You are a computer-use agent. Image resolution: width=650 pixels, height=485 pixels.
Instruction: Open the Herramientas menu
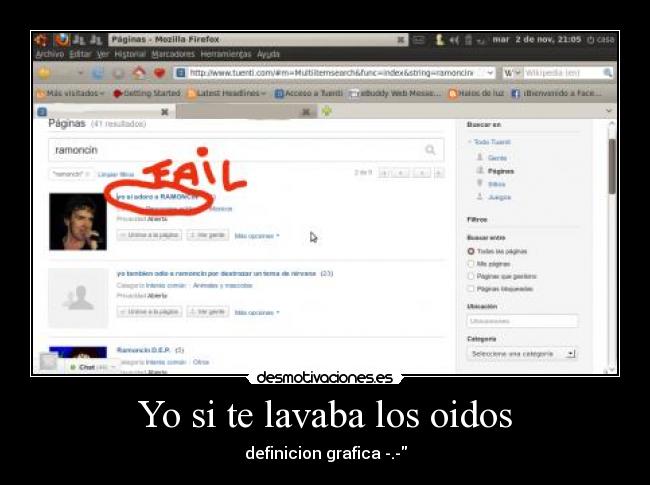click(227, 54)
